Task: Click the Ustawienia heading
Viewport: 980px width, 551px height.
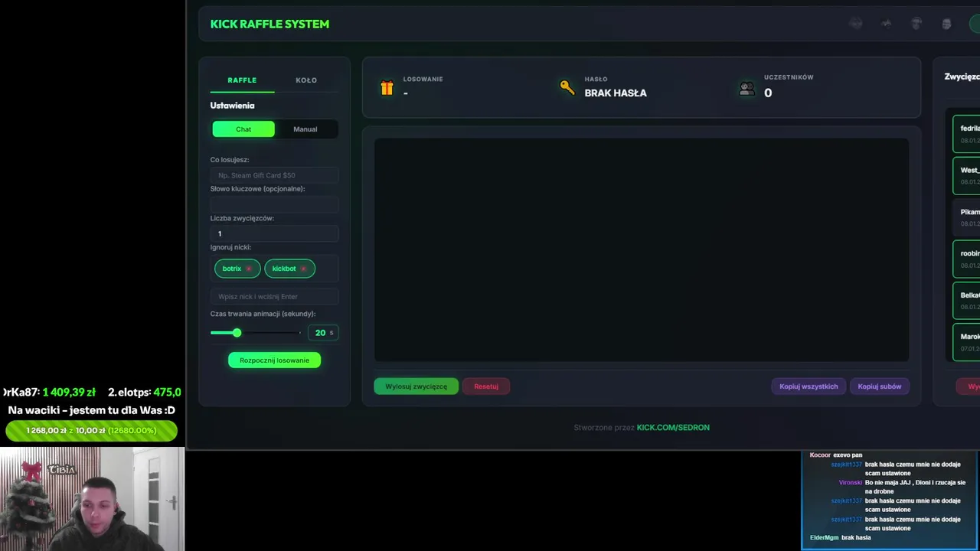Action: pos(232,106)
